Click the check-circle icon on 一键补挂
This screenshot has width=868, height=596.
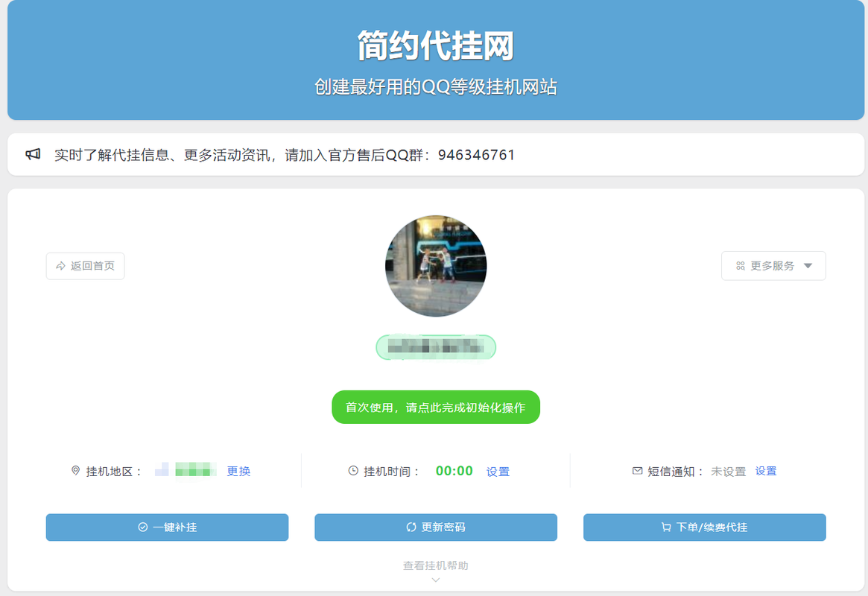click(x=143, y=527)
